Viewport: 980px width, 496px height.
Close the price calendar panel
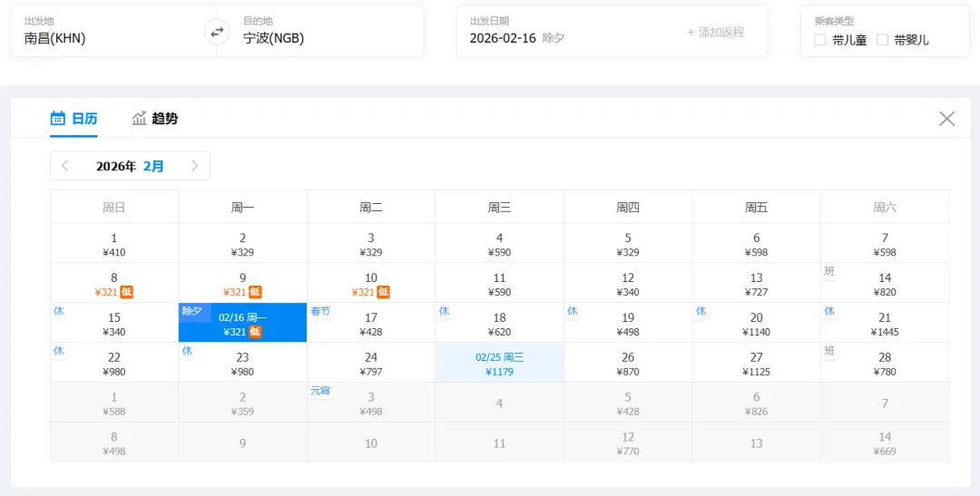pos(946,118)
